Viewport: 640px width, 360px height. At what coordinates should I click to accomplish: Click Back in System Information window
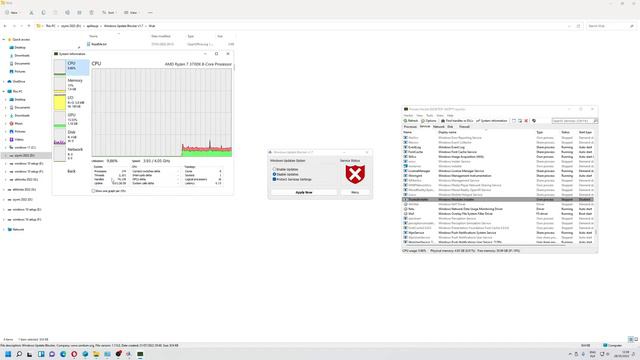[71, 171]
